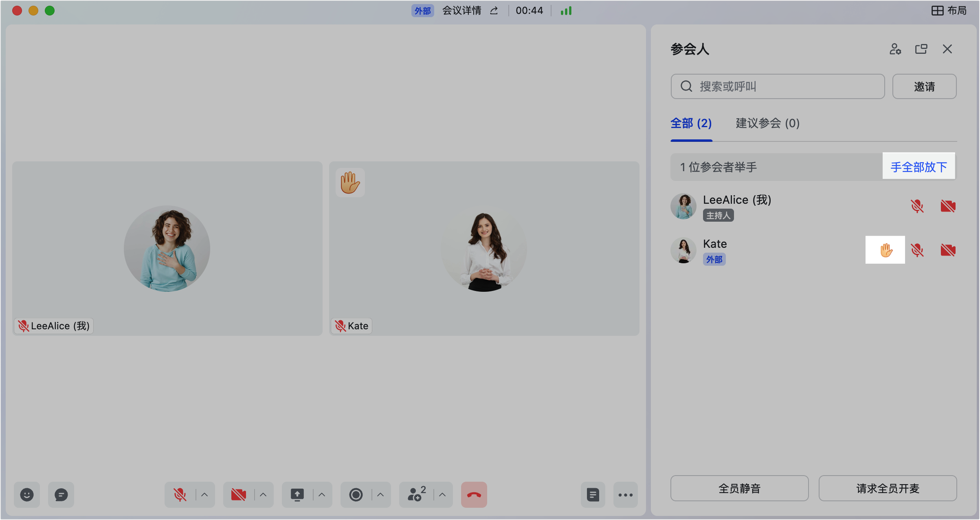Click raised hand icon on Kate's video tile
The width and height of the screenshot is (980, 520).
(350, 183)
